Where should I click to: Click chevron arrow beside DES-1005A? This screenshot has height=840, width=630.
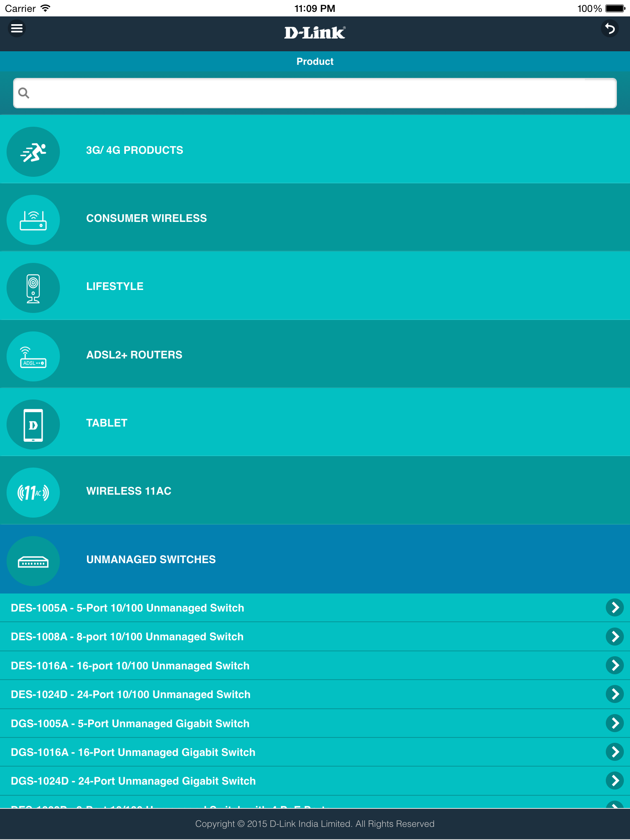tap(615, 607)
